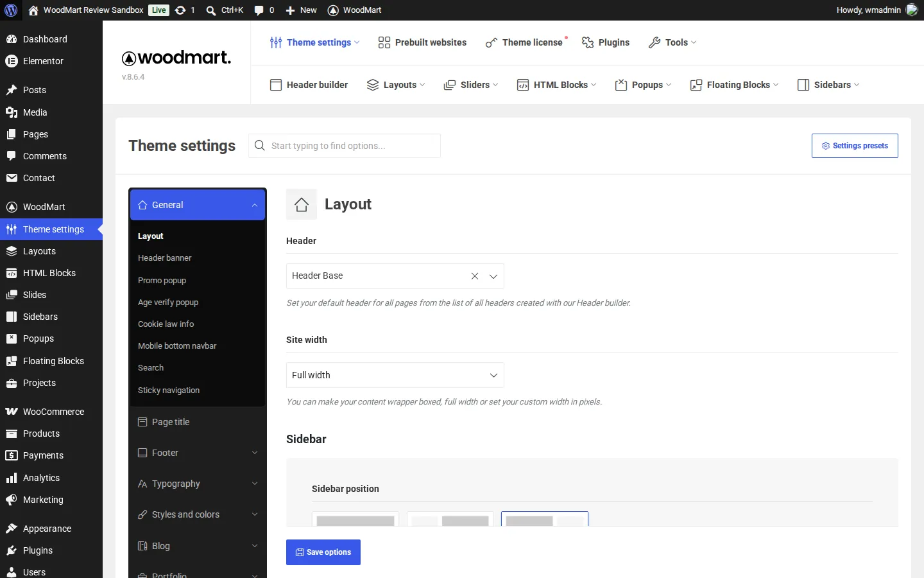The image size is (924, 578).
Task: Open the WoodMart Review Sandbox home icon
Action: click(33, 10)
